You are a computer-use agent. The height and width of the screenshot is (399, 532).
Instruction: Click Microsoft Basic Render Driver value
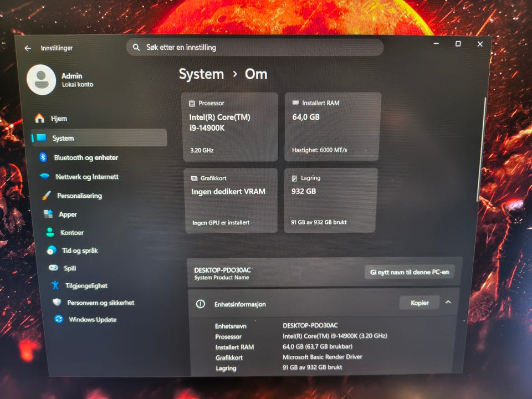(x=323, y=356)
